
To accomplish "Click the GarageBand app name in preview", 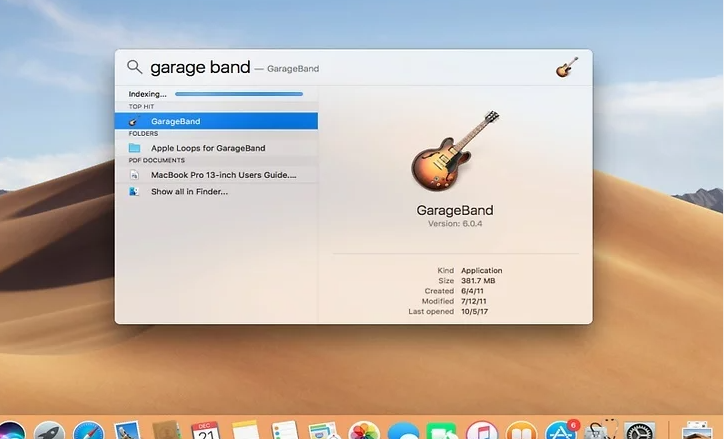I will point(455,210).
